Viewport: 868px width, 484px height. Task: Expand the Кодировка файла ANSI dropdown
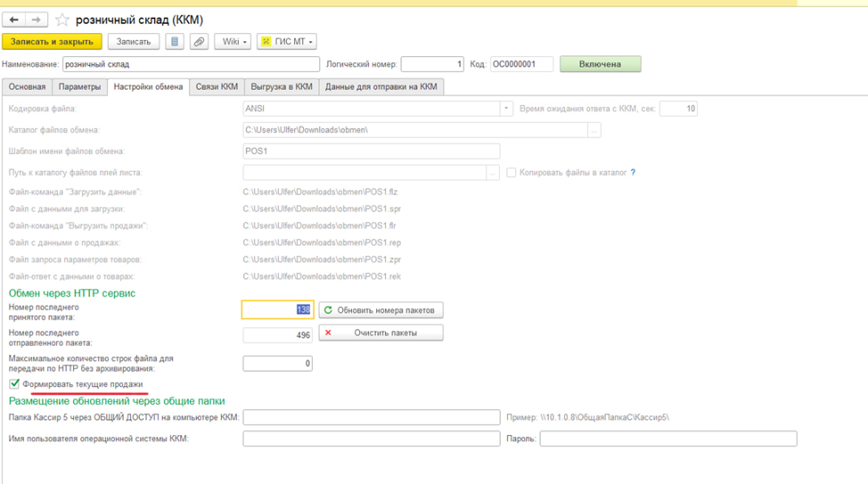coord(506,109)
